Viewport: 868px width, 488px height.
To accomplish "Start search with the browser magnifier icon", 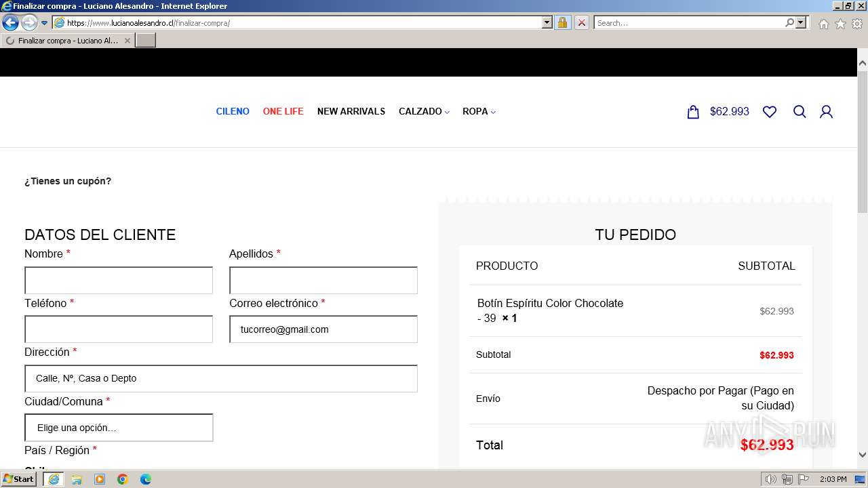I will tap(789, 22).
